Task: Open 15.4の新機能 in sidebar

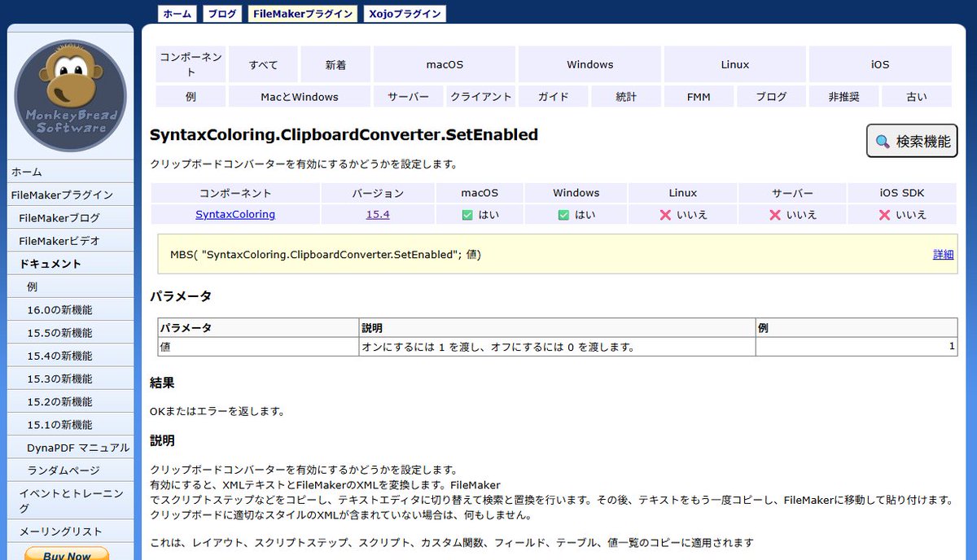Action: coord(70,356)
